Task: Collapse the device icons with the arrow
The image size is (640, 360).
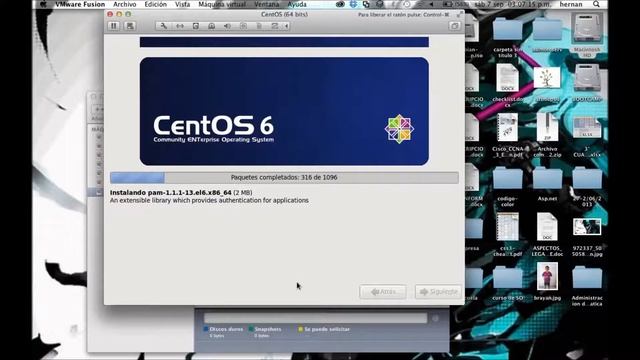Action: (x=287, y=26)
